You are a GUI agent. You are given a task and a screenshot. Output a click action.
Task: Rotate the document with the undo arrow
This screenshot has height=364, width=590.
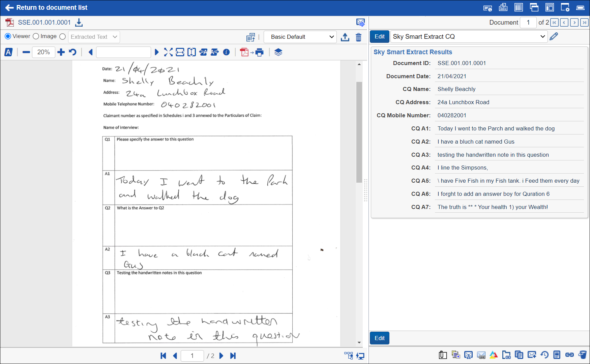click(x=72, y=52)
